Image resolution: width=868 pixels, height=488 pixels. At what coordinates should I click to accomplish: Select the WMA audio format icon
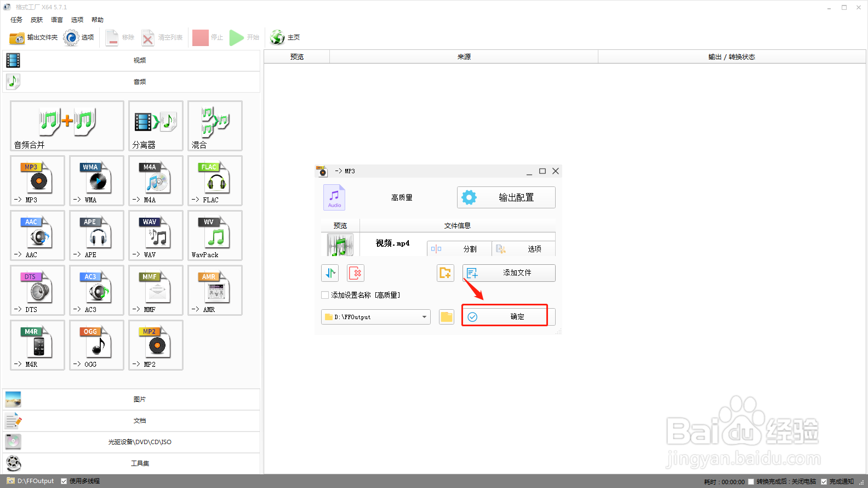point(96,181)
